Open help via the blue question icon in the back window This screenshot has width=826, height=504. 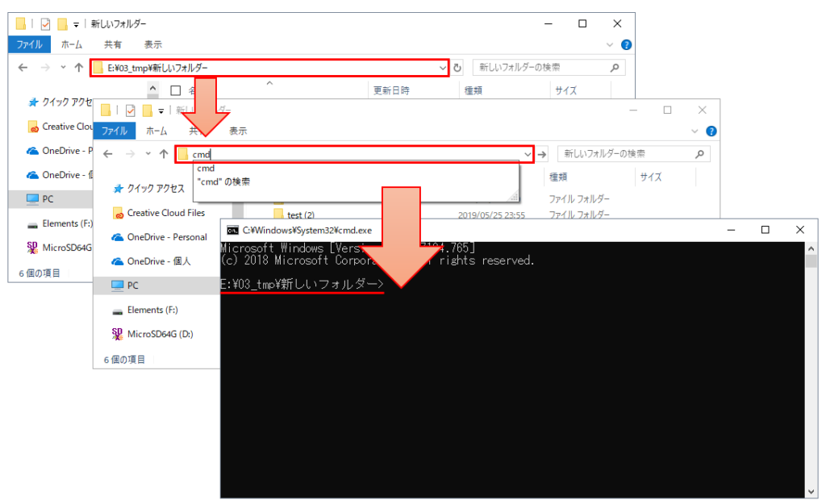(x=626, y=45)
